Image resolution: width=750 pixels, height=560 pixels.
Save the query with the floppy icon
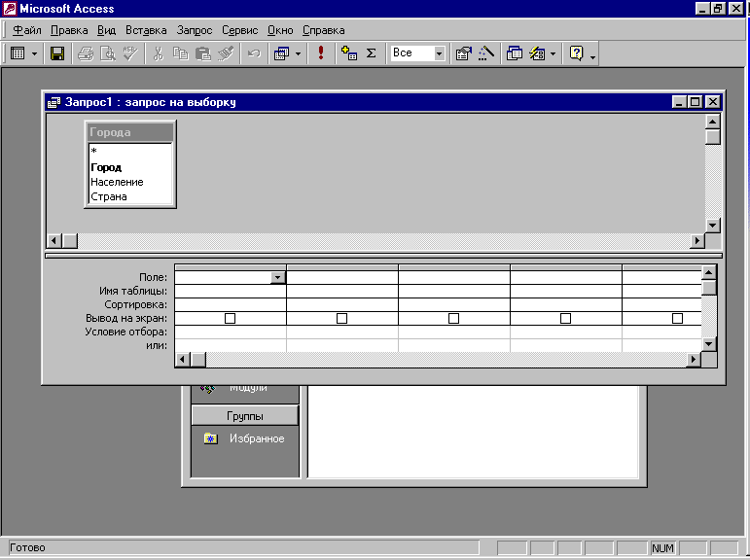pos(57,53)
